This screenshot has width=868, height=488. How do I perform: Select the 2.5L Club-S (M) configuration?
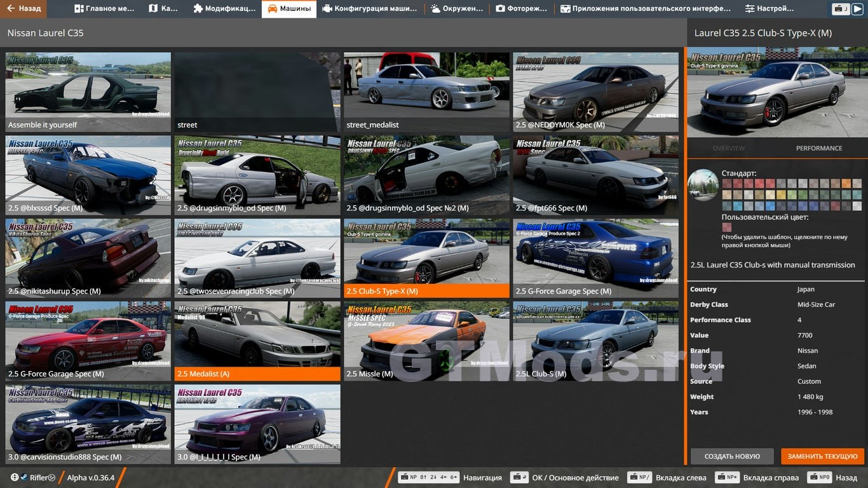(595, 342)
